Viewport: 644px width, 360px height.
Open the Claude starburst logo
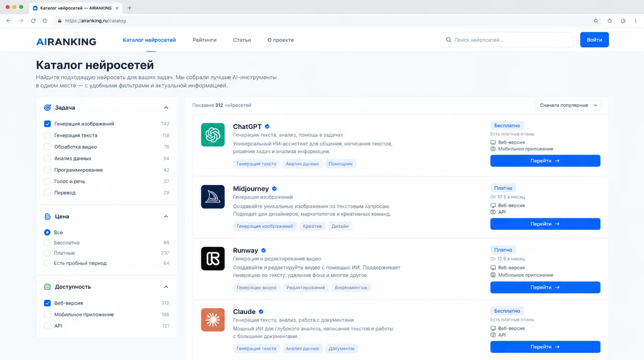click(x=213, y=320)
